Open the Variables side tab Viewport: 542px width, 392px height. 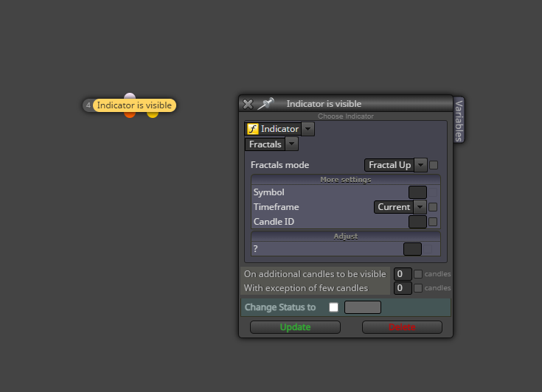click(x=459, y=120)
